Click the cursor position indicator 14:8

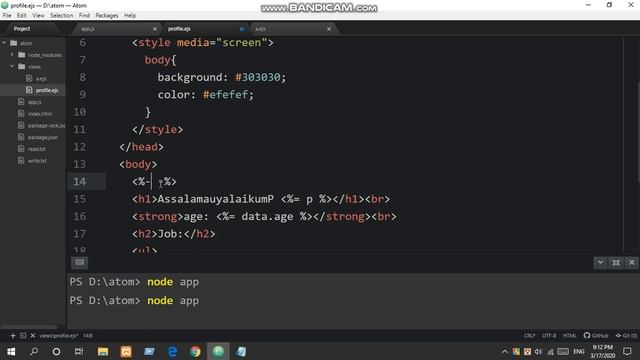point(88,336)
